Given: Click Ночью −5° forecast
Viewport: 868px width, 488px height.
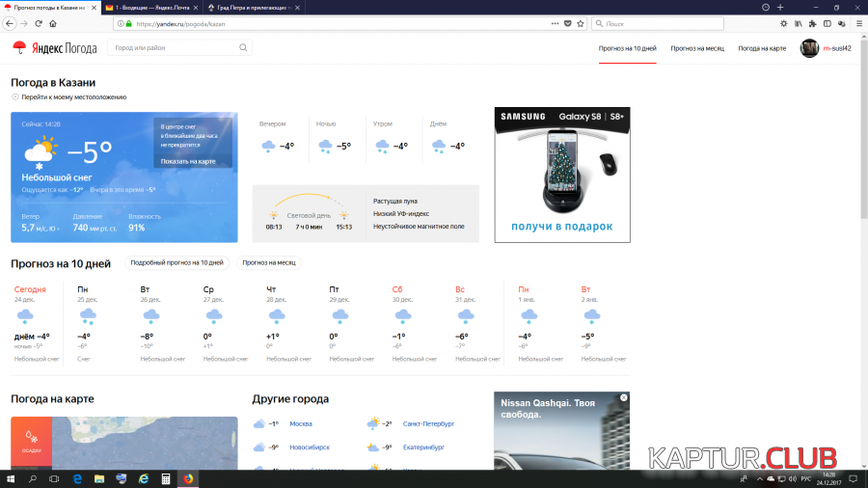Looking at the screenshot, I should 337,138.
